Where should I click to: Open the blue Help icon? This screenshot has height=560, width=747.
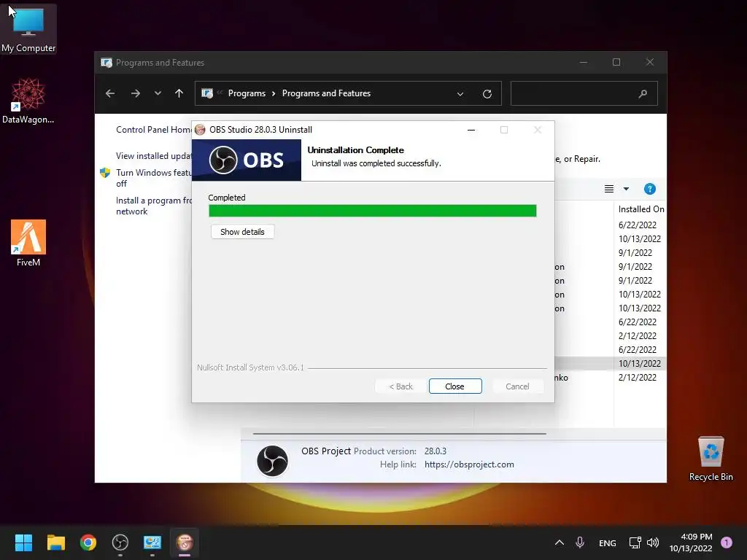tap(650, 189)
